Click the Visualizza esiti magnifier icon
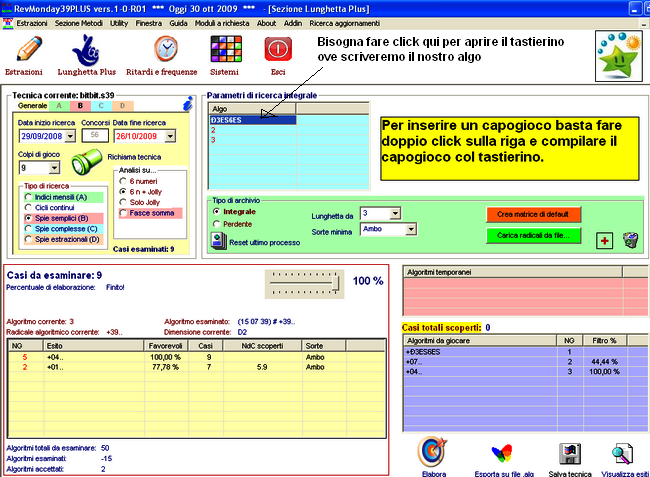This screenshot has width=650, height=477. (623, 453)
